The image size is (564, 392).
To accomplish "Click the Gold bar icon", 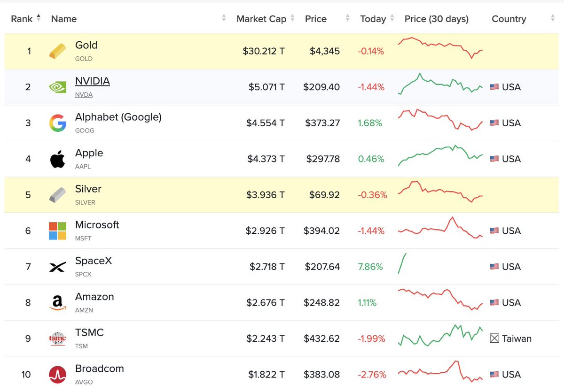I will coord(58,51).
